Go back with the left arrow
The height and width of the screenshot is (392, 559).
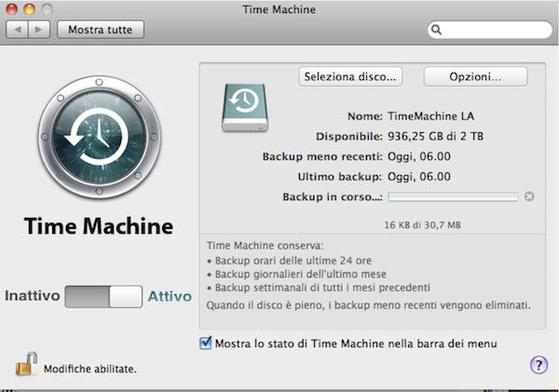17,30
